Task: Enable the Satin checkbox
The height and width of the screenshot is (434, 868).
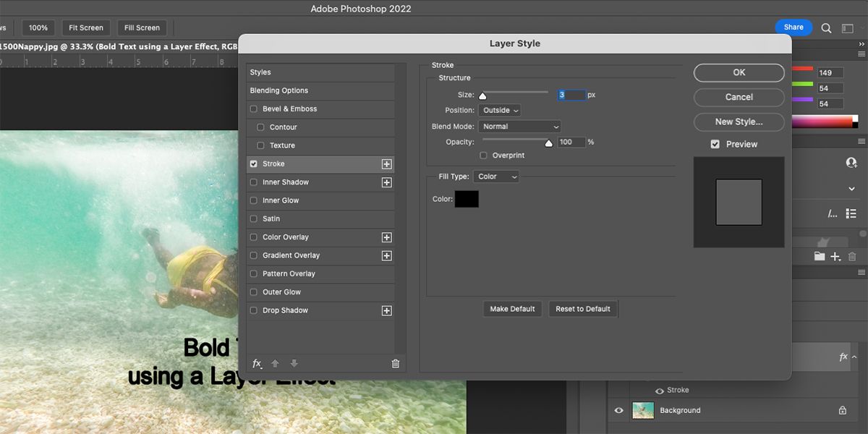Action: [x=253, y=218]
